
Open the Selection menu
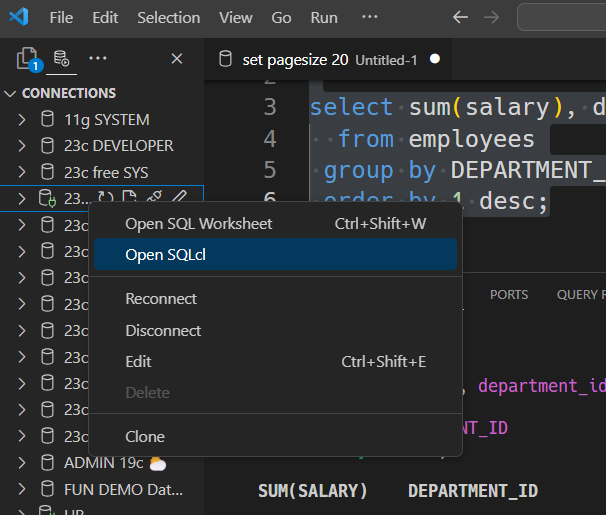(x=168, y=18)
